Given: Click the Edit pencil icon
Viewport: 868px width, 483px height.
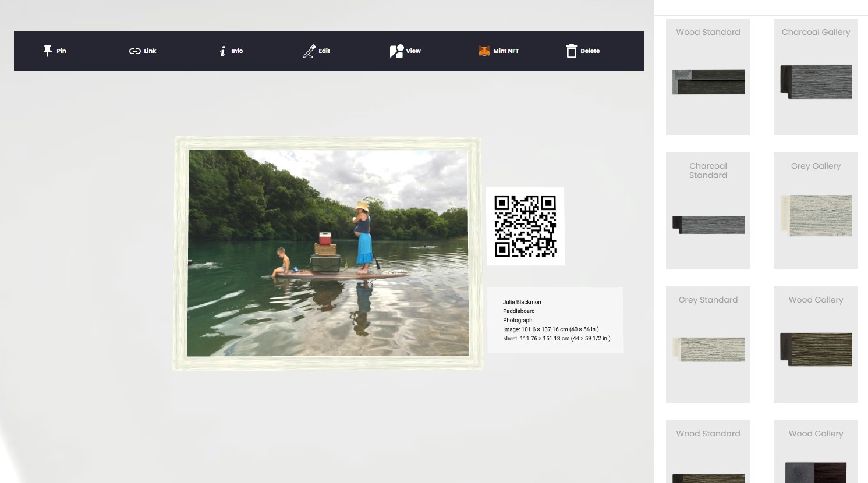Looking at the screenshot, I should tap(309, 51).
